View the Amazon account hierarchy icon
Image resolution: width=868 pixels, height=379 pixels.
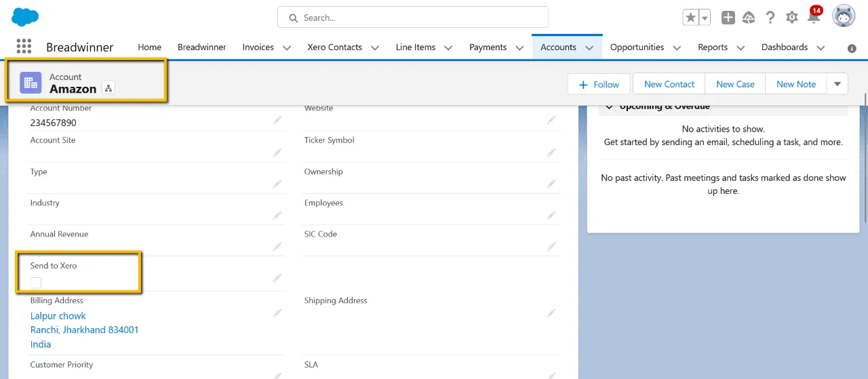[108, 88]
